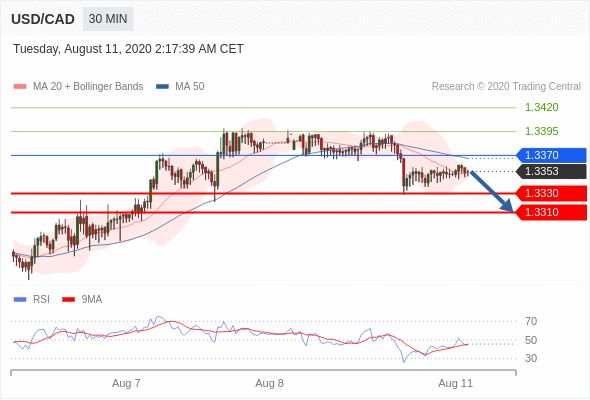Click the blue RSI legend swatch
Image resolution: width=590 pixels, height=400 pixels.
click(x=20, y=300)
